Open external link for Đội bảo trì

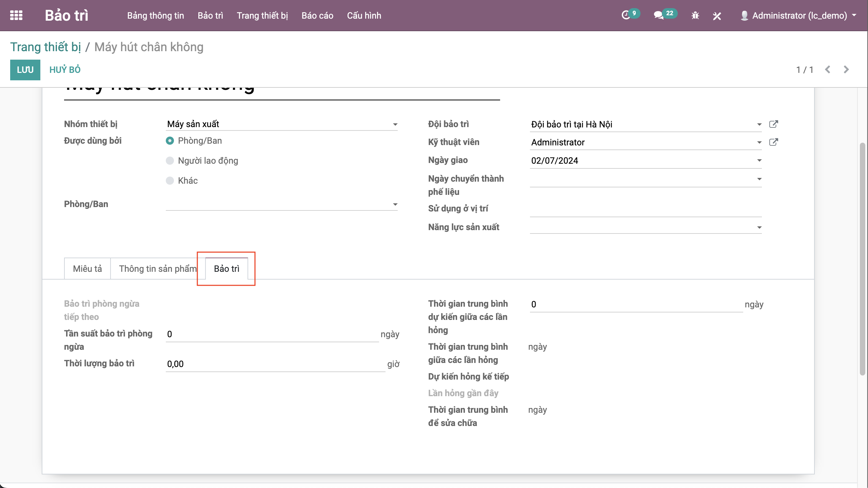773,124
